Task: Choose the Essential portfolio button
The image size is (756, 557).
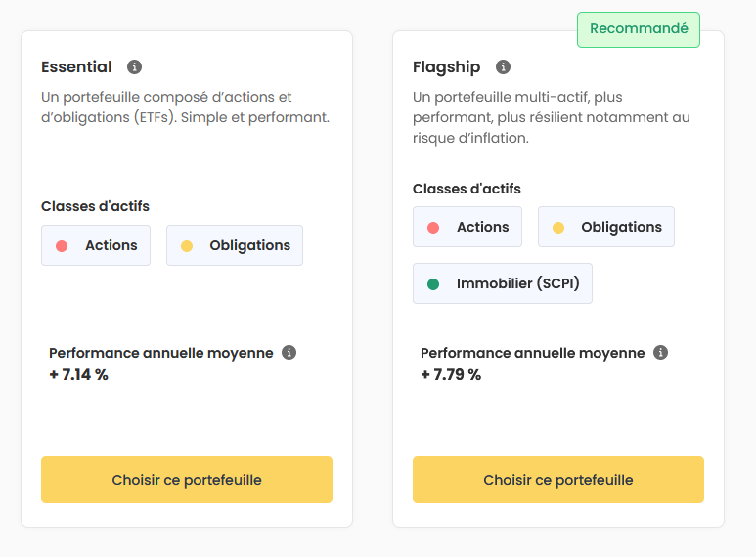Action: click(187, 480)
